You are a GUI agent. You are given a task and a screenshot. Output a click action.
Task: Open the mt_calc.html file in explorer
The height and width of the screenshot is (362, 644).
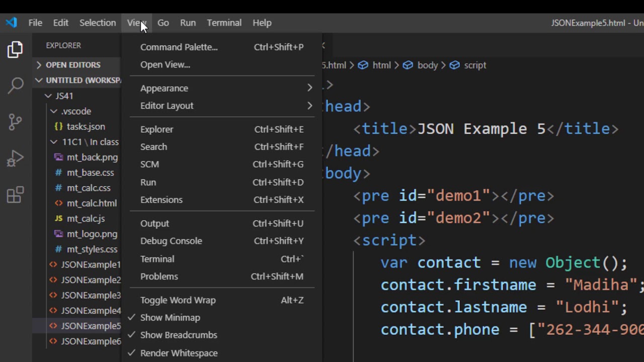(x=91, y=203)
